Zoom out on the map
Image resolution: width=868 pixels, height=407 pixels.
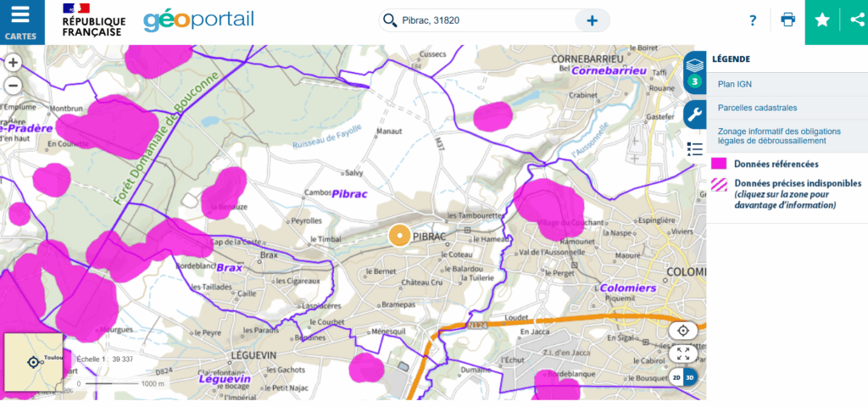tap(13, 85)
